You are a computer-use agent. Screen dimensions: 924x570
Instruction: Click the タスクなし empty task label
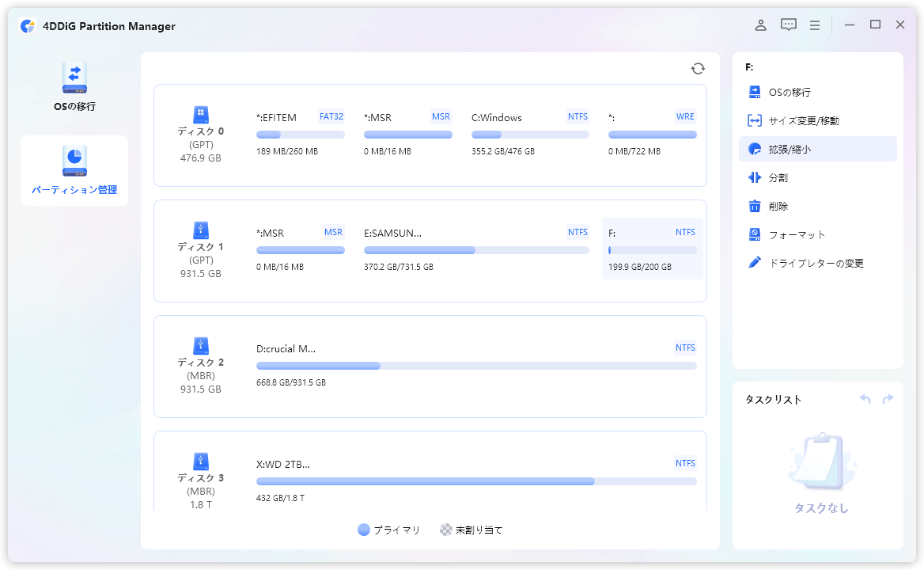pyautogui.click(x=821, y=508)
